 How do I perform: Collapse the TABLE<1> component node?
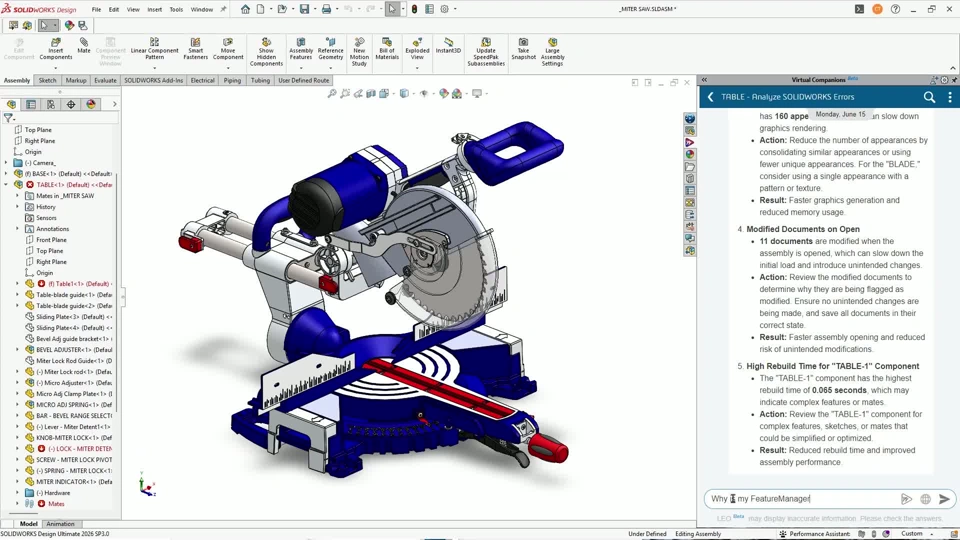(6, 185)
